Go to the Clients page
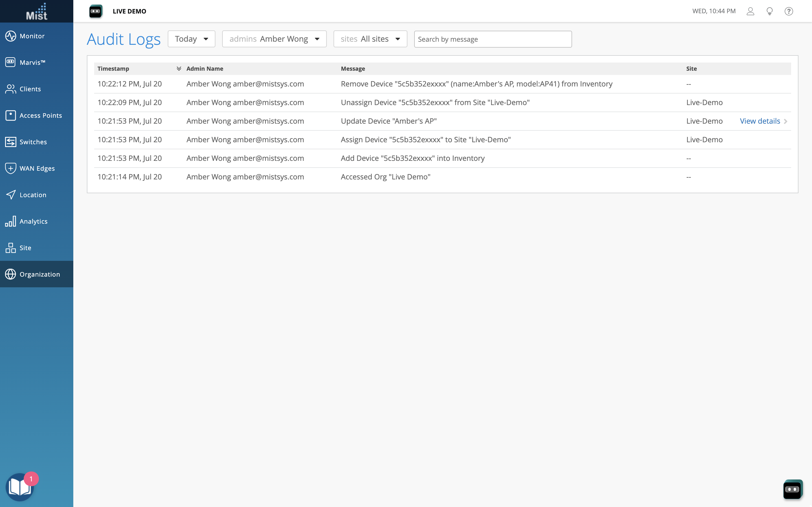The image size is (812, 507). (30, 89)
